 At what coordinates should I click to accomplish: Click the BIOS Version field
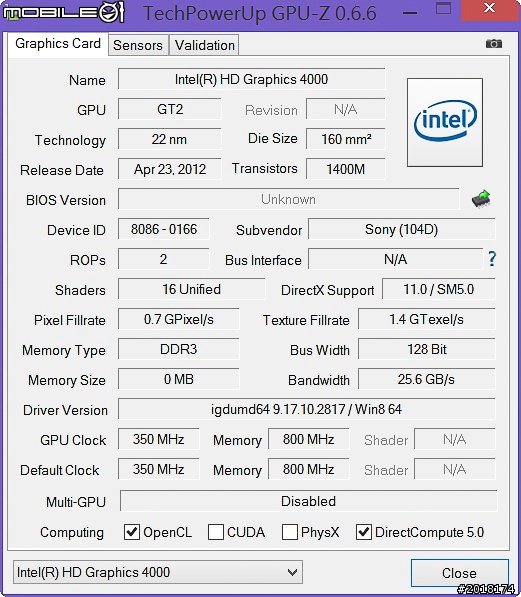coord(288,199)
